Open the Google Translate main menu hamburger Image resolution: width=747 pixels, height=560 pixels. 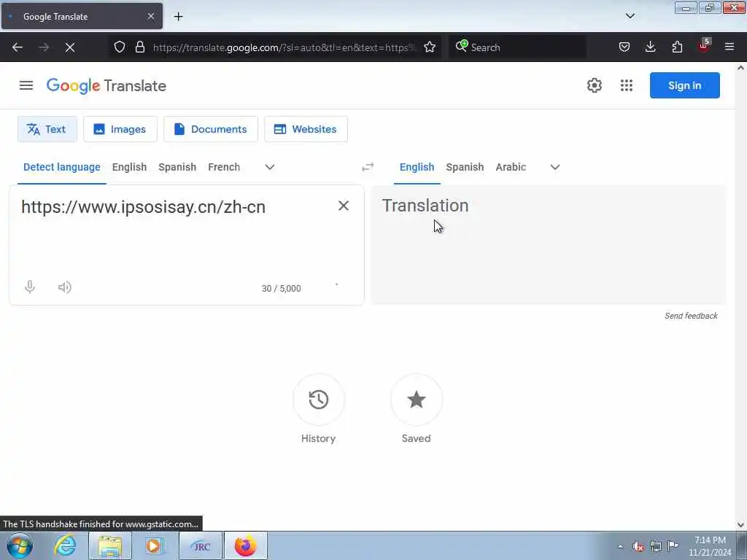(x=26, y=85)
